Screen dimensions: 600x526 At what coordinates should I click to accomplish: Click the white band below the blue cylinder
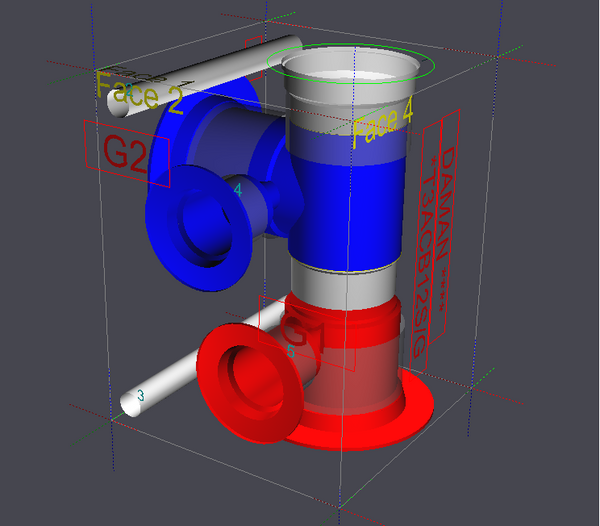(x=344, y=287)
